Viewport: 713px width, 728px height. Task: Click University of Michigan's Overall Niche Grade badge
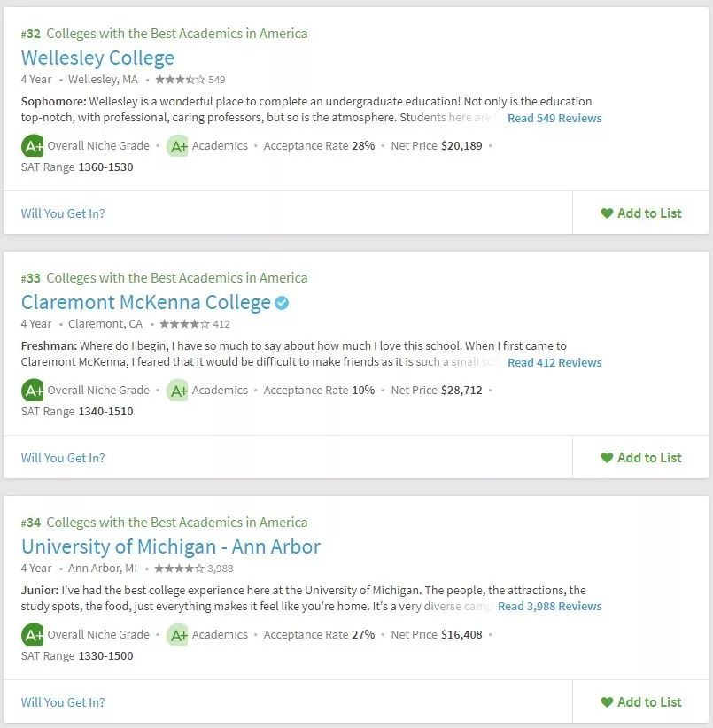[x=33, y=634]
